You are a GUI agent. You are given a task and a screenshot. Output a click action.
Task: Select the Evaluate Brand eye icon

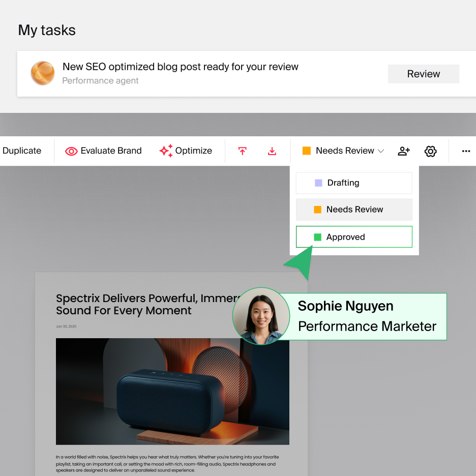pos(71,151)
